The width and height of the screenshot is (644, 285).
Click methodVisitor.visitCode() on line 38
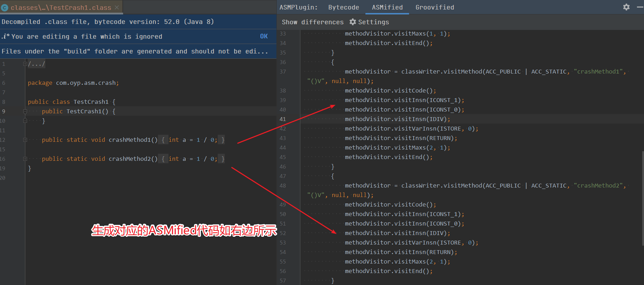tap(390, 90)
